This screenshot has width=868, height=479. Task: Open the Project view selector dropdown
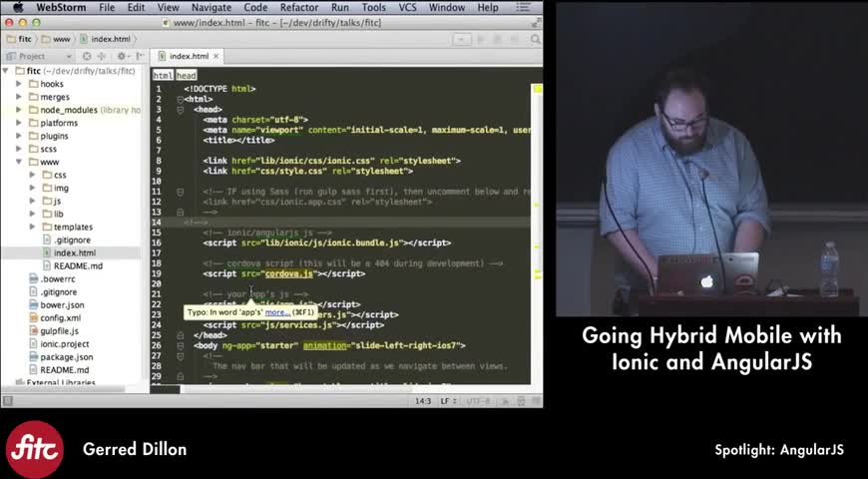coord(38,57)
